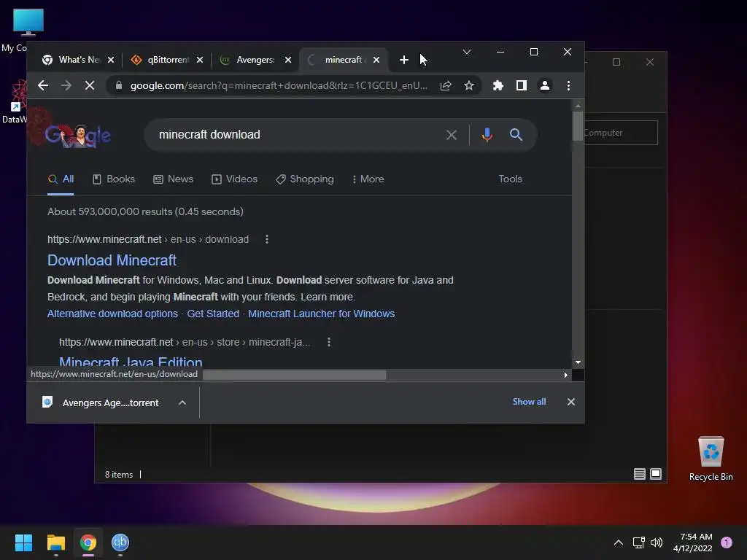Viewport: 747px width, 560px height.
Task: Show hidden tray icons chevron
Action: [619, 542]
